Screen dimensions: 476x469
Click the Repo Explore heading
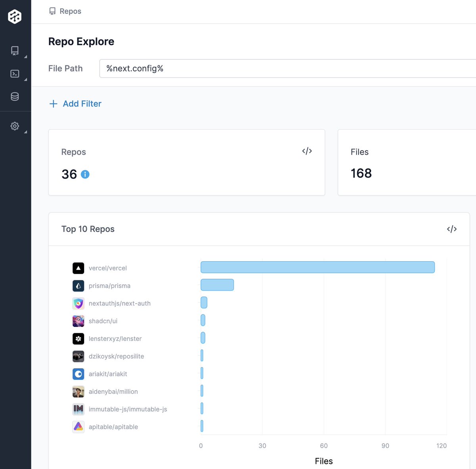[81, 42]
